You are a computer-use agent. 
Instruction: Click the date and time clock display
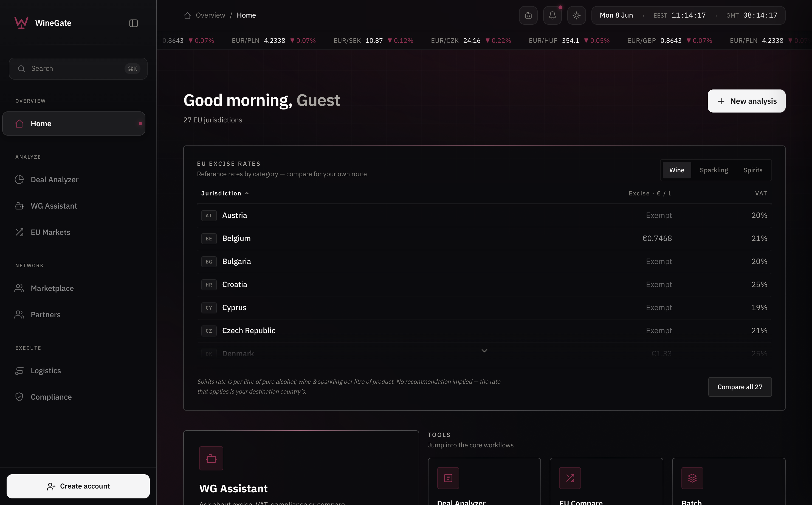688,15
